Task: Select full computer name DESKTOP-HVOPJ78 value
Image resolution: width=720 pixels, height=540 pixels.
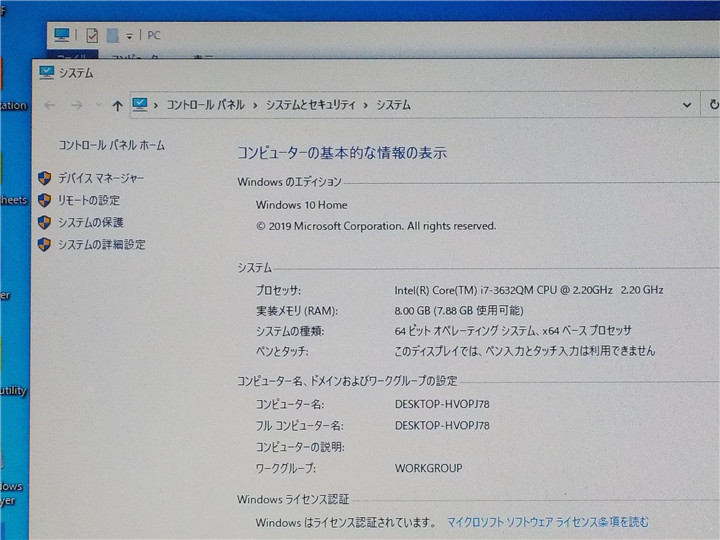Action: coord(442,425)
